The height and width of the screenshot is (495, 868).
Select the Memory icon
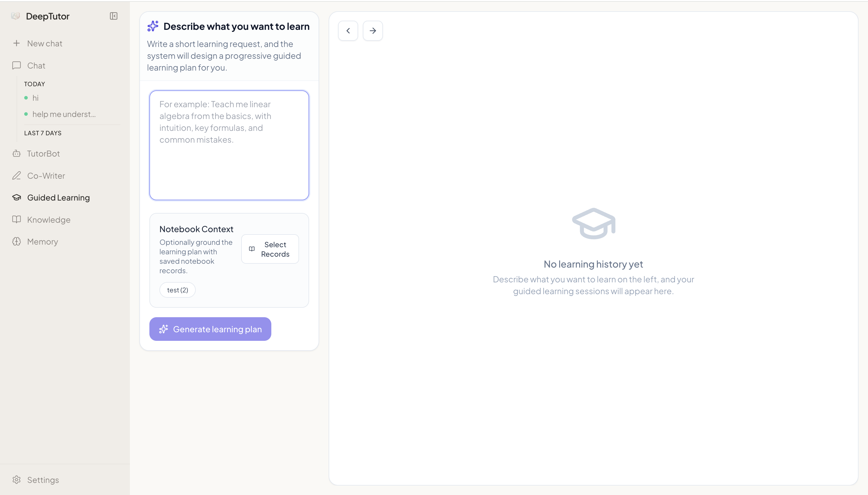(16, 241)
